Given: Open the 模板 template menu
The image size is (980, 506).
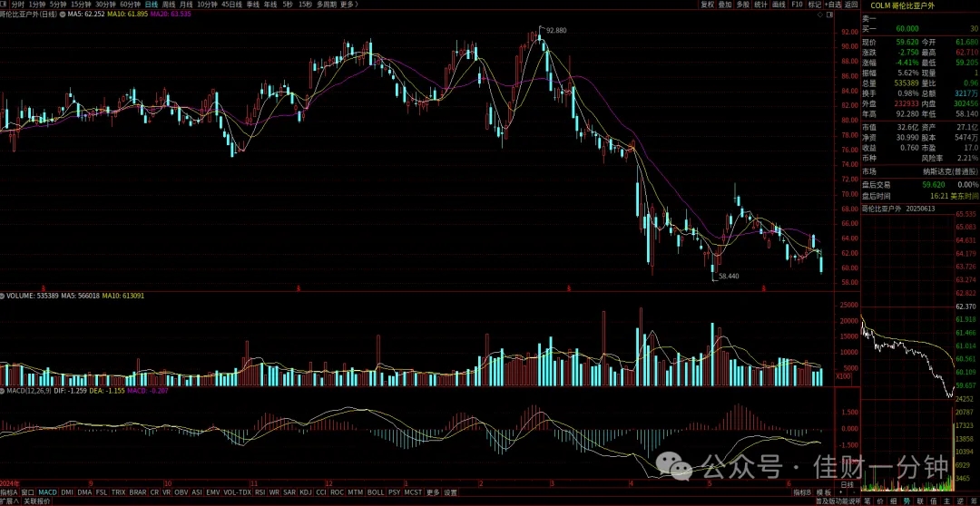Looking at the screenshot, I should pos(824,492).
